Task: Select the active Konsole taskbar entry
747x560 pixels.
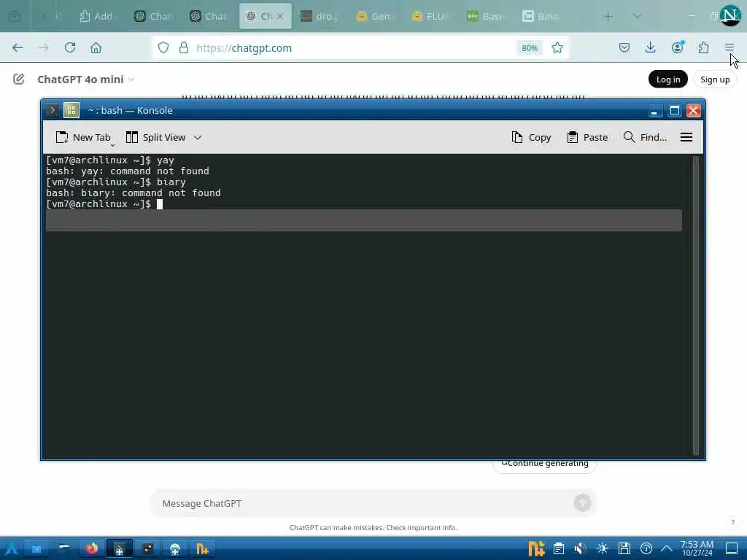Action: point(119,548)
